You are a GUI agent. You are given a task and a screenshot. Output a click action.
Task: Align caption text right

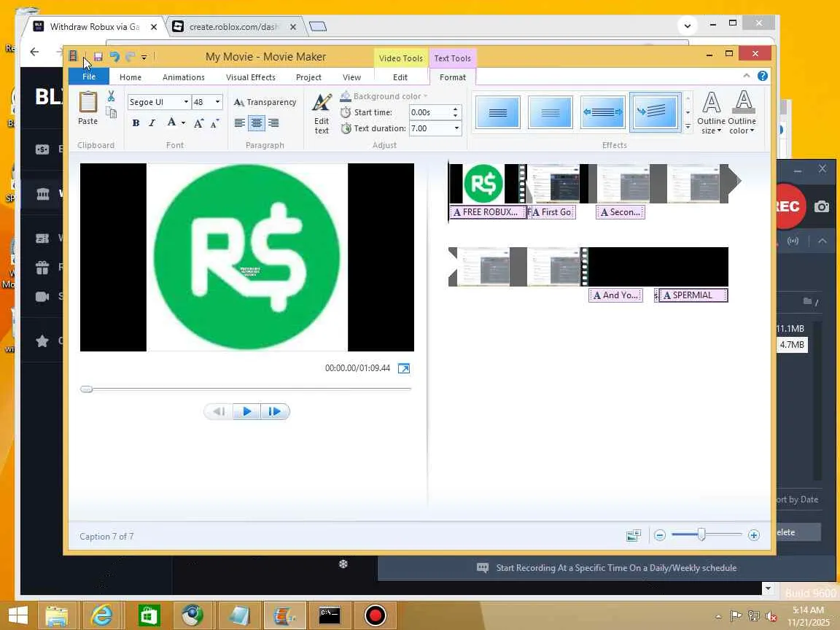(x=273, y=123)
